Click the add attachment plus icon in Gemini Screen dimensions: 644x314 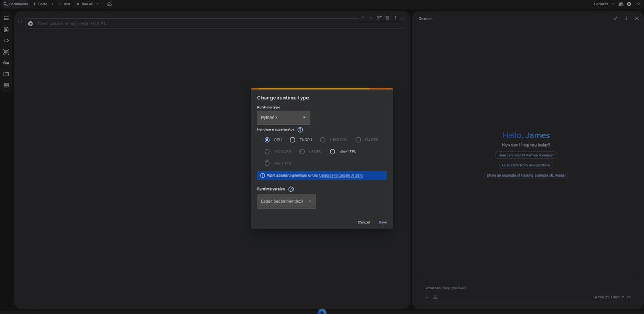coord(427,297)
